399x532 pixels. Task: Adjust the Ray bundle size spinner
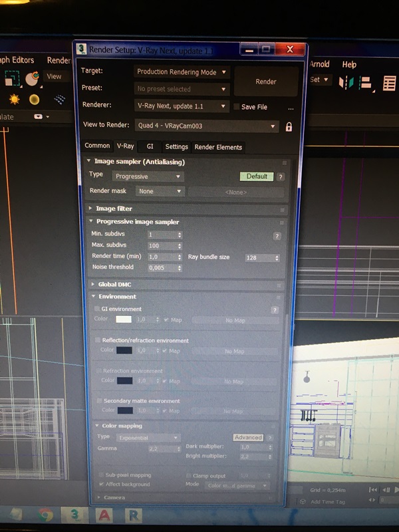tap(277, 258)
